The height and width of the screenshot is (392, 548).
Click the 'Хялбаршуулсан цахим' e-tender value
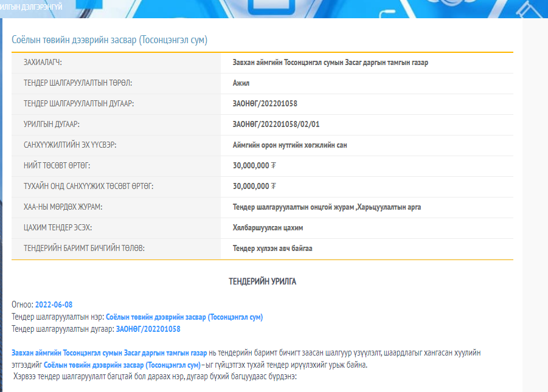pyautogui.click(x=268, y=228)
